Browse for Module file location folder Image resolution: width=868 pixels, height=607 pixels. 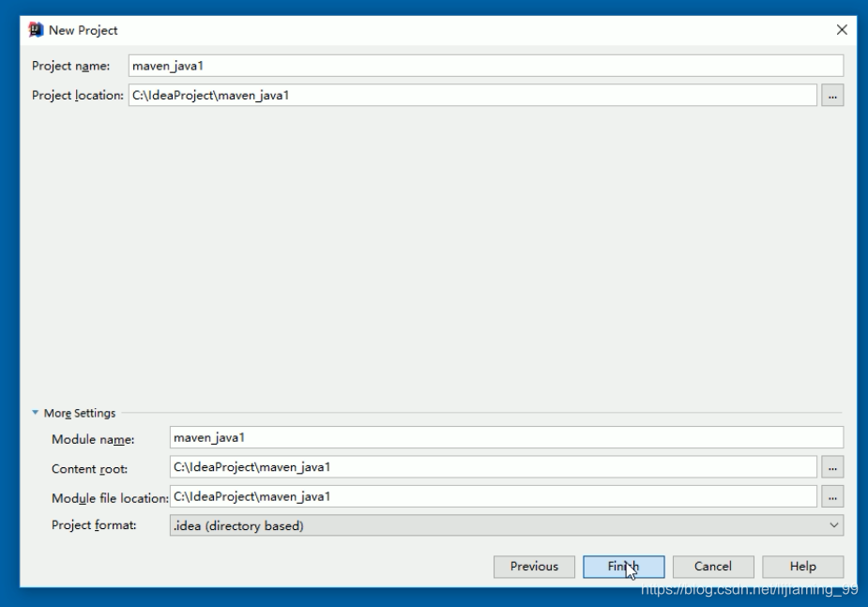point(832,497)
